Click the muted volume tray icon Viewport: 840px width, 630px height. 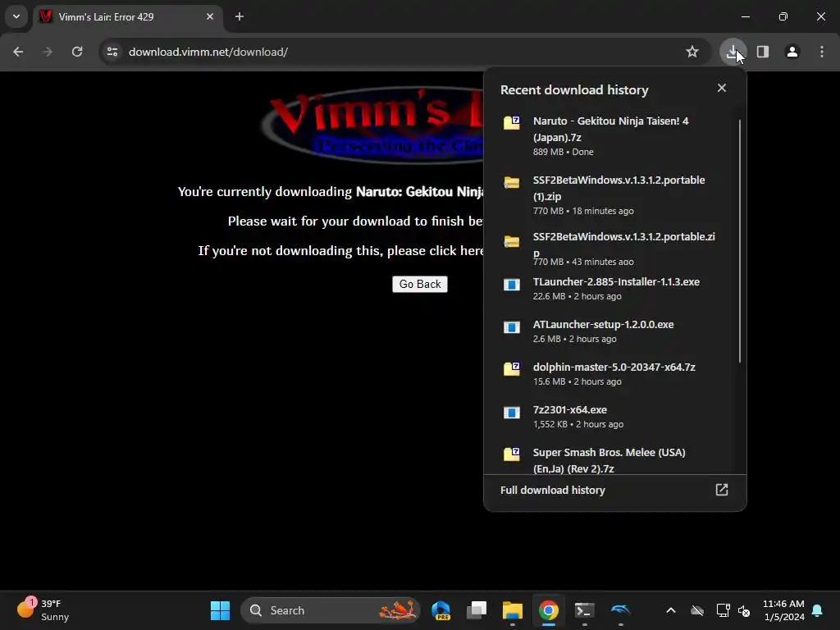tap(743, 610)
